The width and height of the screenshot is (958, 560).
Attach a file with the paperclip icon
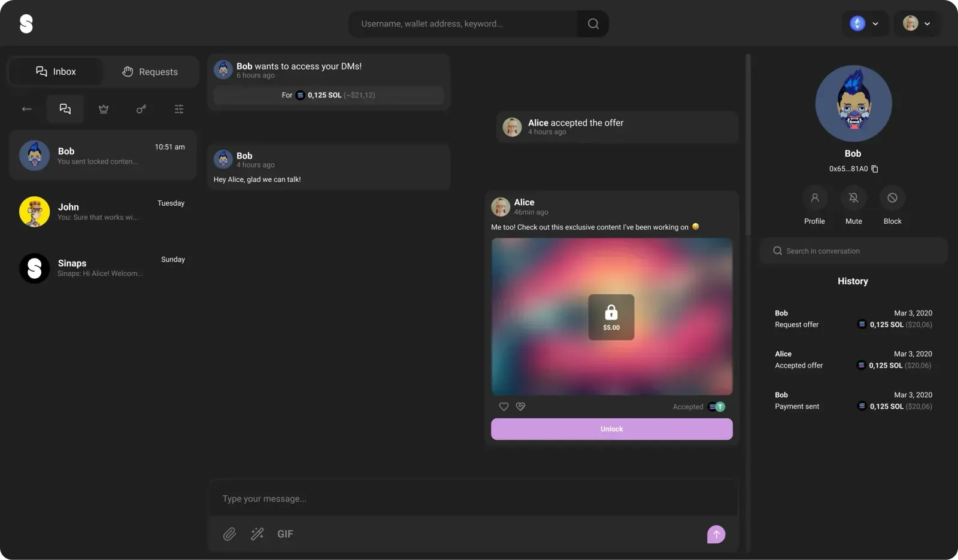coord(229,534)
